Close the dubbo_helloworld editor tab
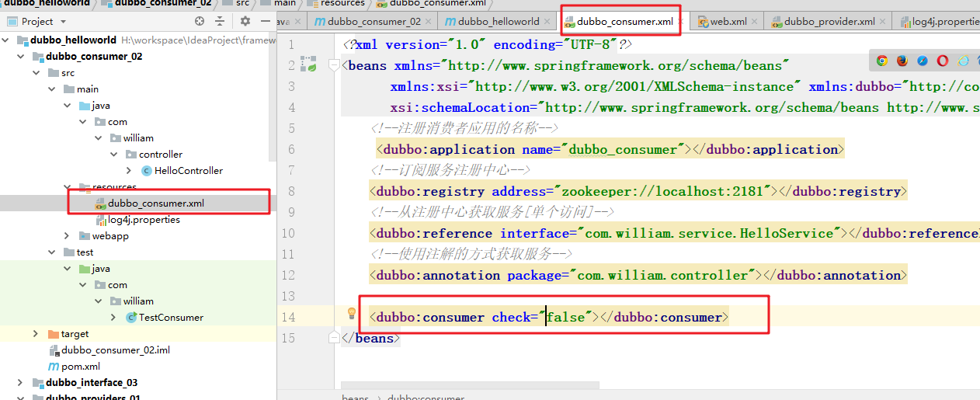This screenshot has height=400, width=980. (x=548, y=22)
